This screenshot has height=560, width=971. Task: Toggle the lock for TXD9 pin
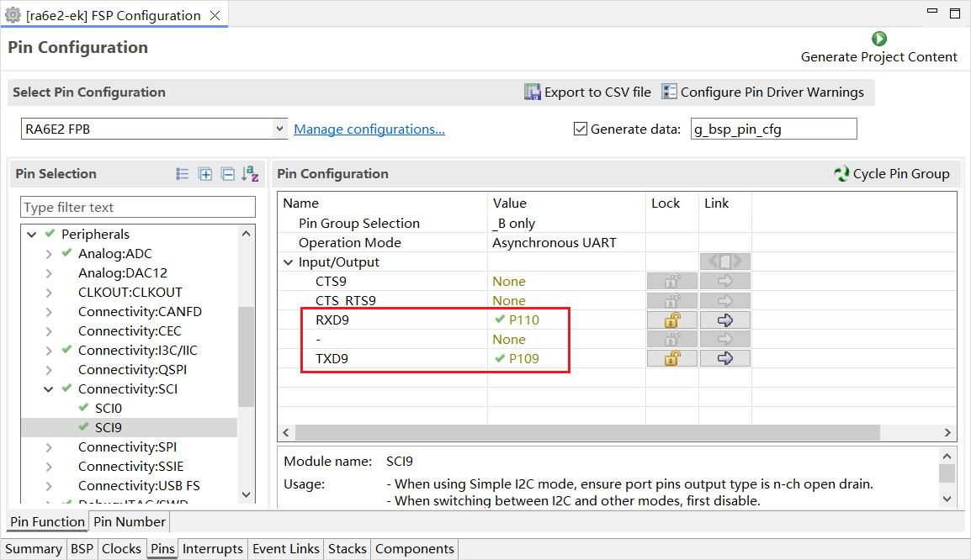(672, 359)
